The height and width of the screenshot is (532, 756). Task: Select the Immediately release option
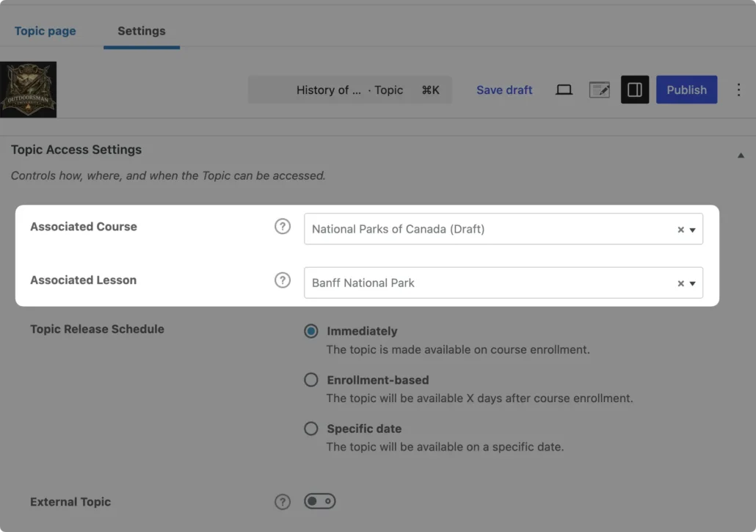[x=311, y=331]
